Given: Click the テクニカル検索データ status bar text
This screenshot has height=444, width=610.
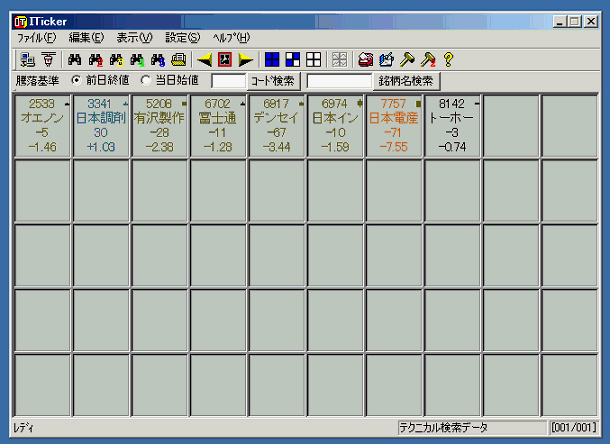Looking at the screenshot, I should pyautogui.click(x=443, y=428).
